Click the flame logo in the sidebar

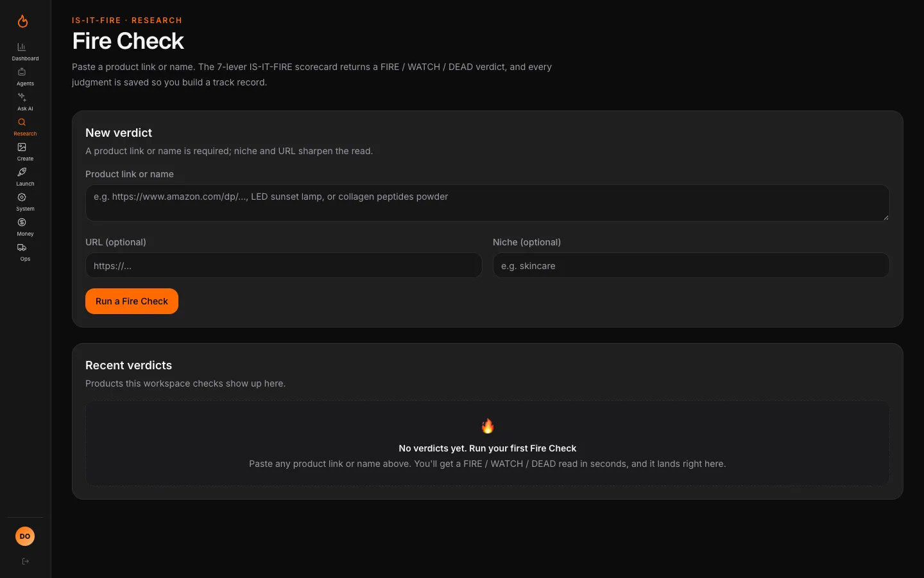(x=22, y=21)
